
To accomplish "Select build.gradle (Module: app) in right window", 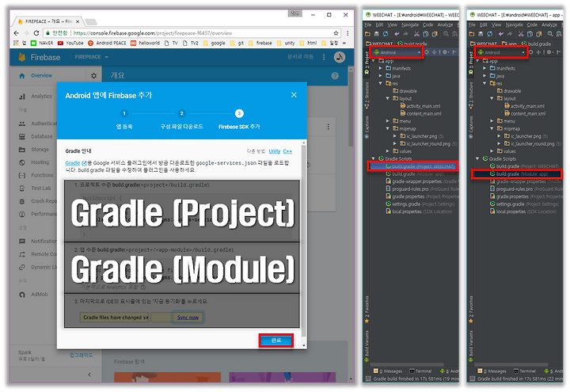I will 519,174.
